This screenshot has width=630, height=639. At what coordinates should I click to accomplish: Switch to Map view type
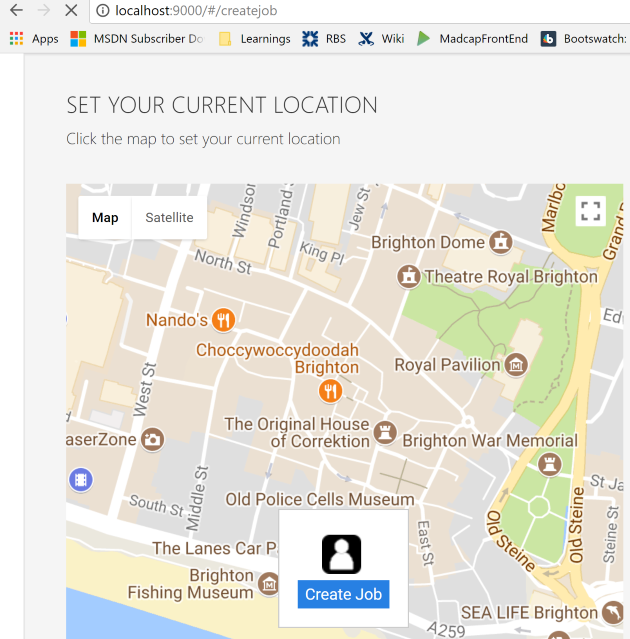105,218
